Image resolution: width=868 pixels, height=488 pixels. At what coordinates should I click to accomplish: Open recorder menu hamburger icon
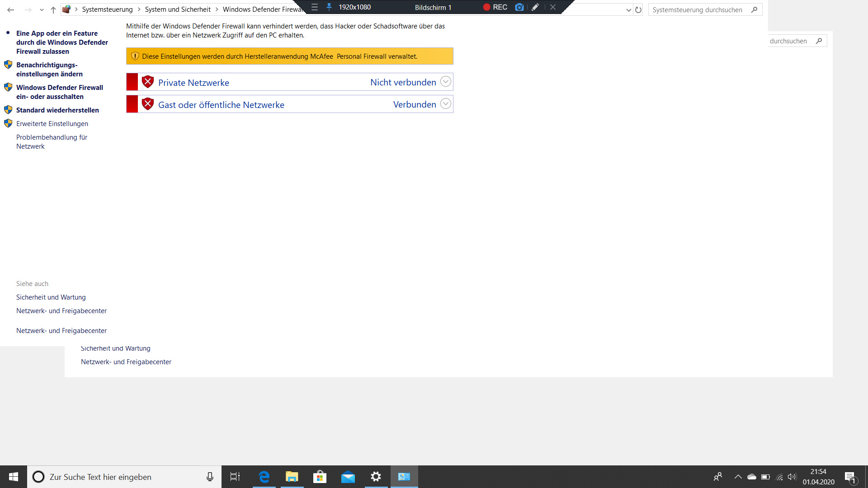(315, 7)
